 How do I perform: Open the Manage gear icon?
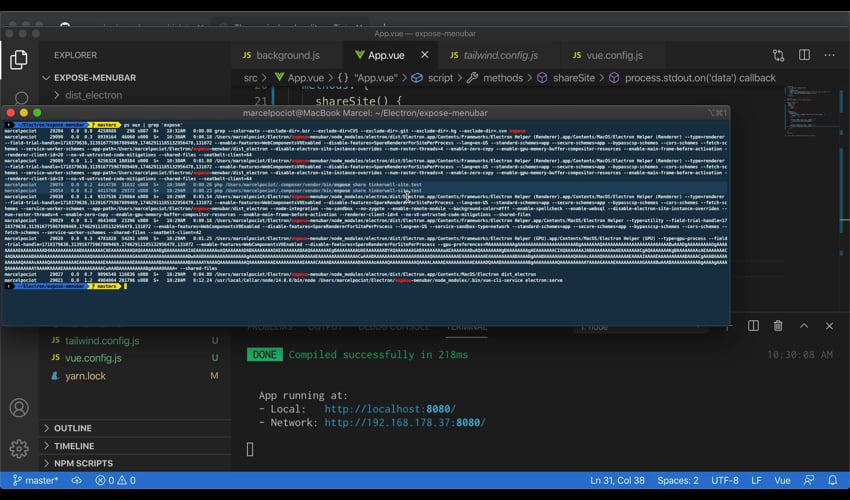click(x=19, y=448)
